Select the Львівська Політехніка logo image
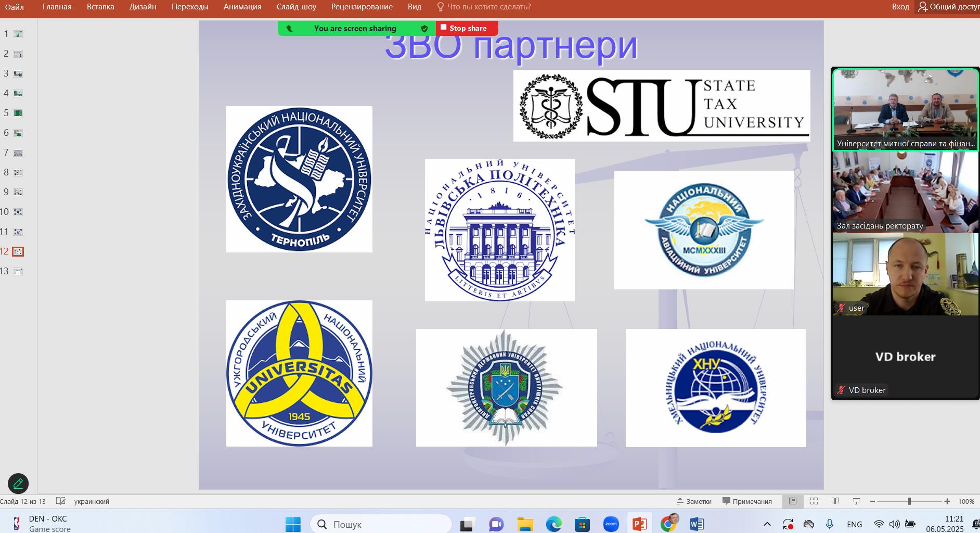The width and height of the screenshot is (980, 533). [x=500, y=230]
